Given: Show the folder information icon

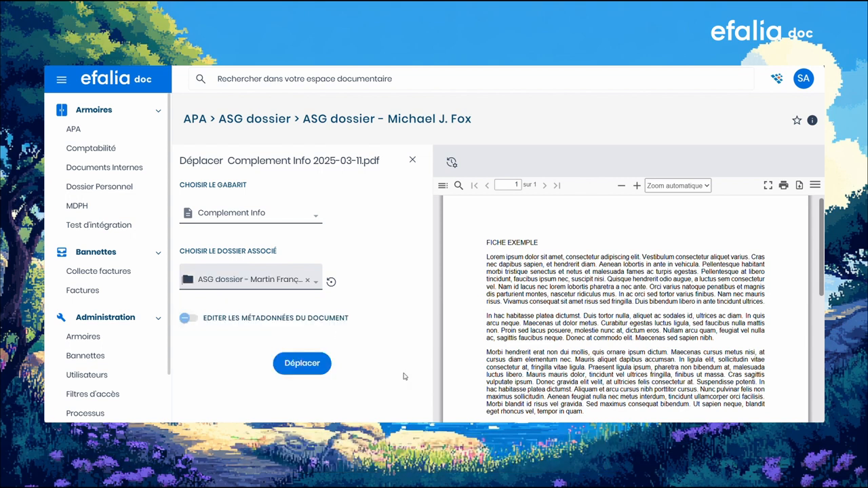Looking at the screenshot, I should [812, 120].
